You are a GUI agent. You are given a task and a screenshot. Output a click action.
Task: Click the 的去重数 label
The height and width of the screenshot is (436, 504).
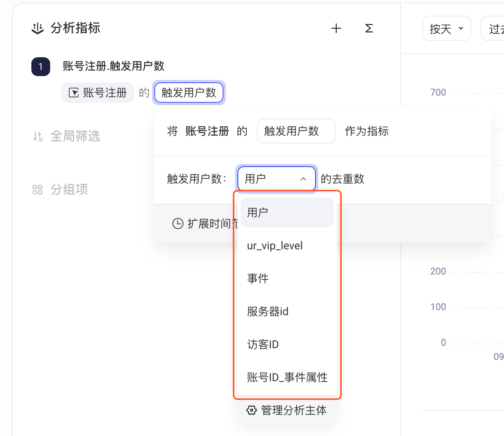(x=343, y=179)
